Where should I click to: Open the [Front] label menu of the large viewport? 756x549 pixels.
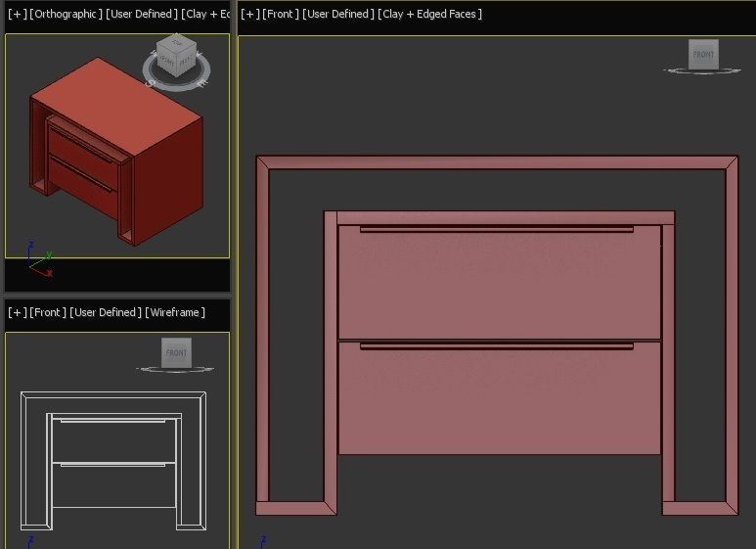pos(281,15)
